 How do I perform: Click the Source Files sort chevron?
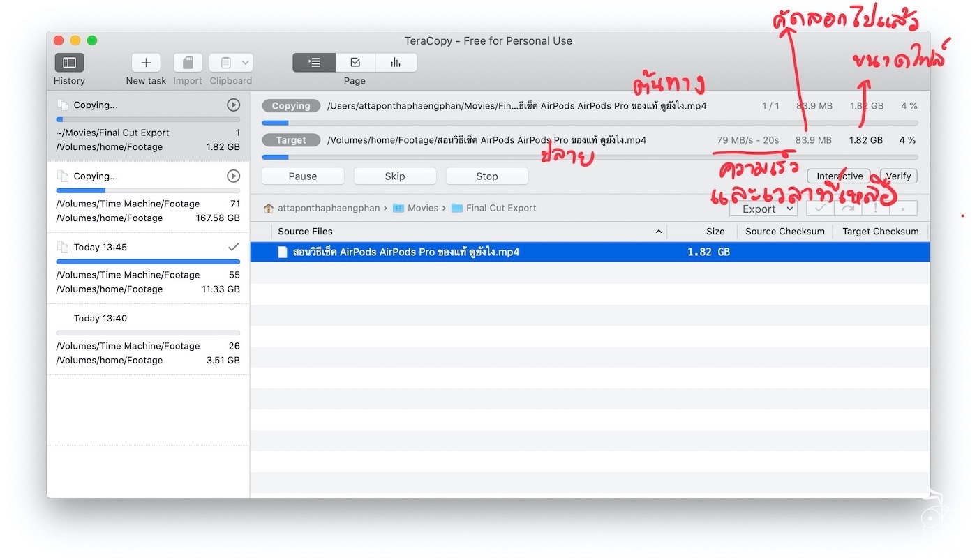pyautogui.click(x=658, y=231)
